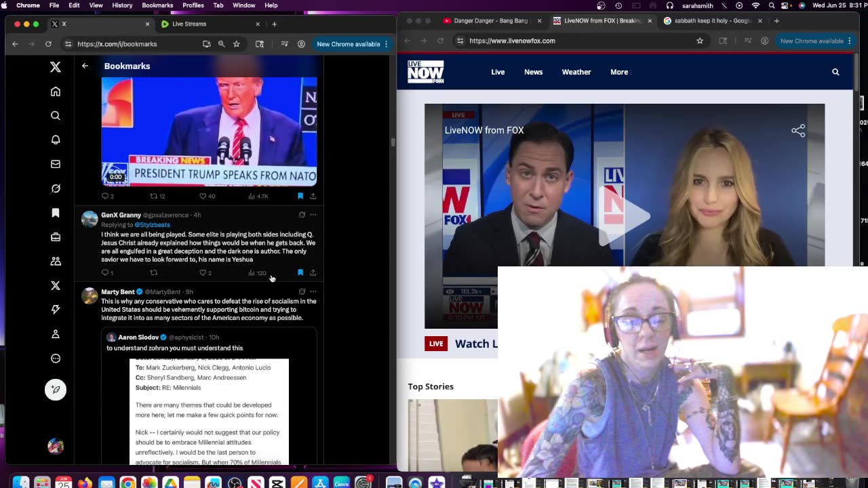Open the News nav link on LiveNOW
868x488 pixels.
point(533,72)
